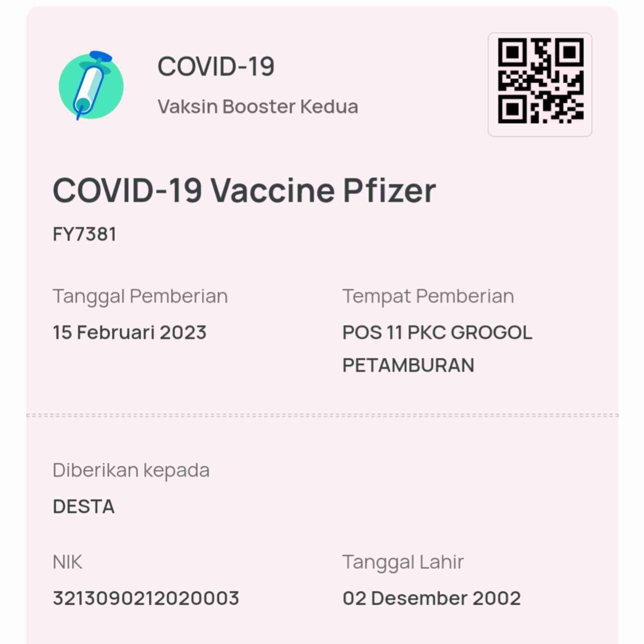Click the COVID-19 Vaccine Pfizer title
The width and height of the screenshot is (644, 644).
(244, 190)
